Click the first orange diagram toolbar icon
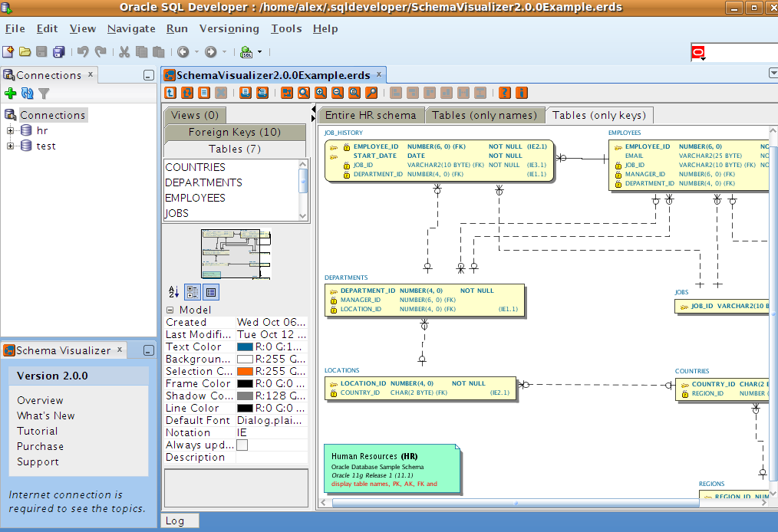The width and height of the screenshot is (778, 532). pyautogui.click(x=170, y=93)
